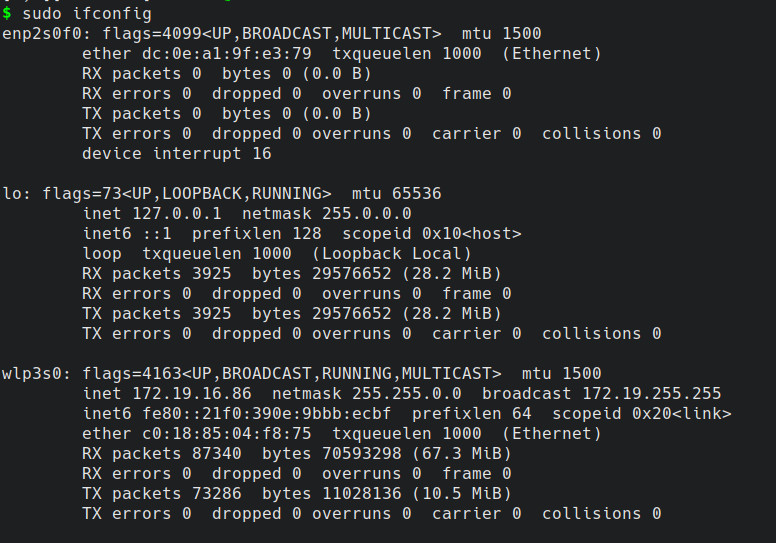Click the green dollar prompt symbol
Screen dimensions: 776x543
(x=6, y=13)
